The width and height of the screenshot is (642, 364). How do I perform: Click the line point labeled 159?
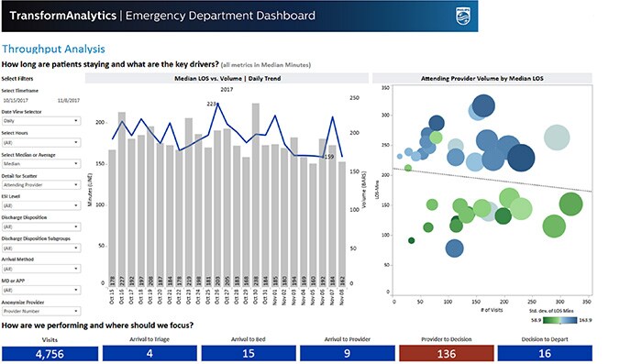[323, 157]
